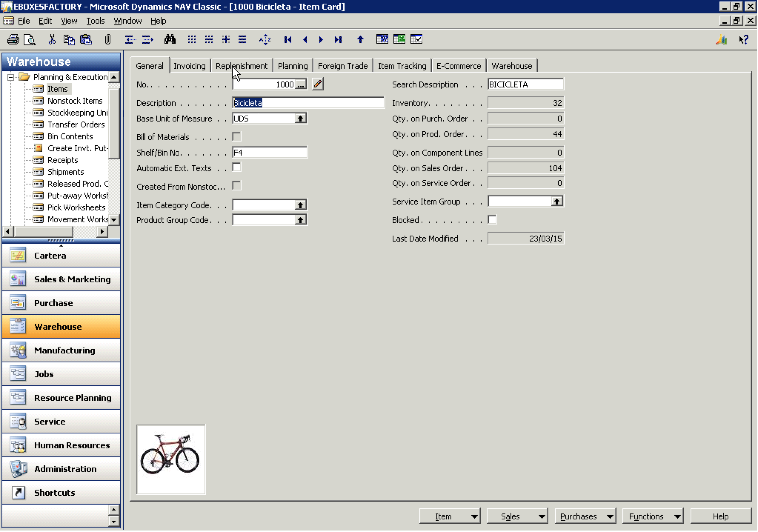Viewport: 758px width, 532px height.
Task: Open the View menu
Action: (x=69, y=21)
